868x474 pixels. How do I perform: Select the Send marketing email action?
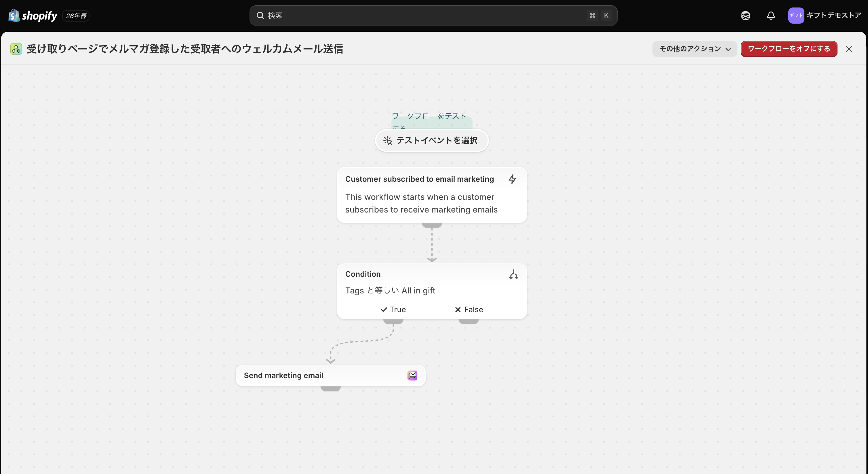coord(330,375)
